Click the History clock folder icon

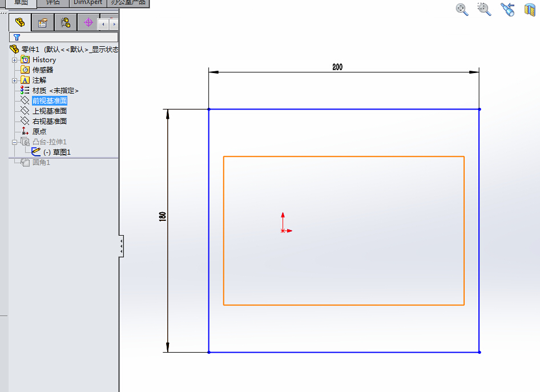(25, 59)
